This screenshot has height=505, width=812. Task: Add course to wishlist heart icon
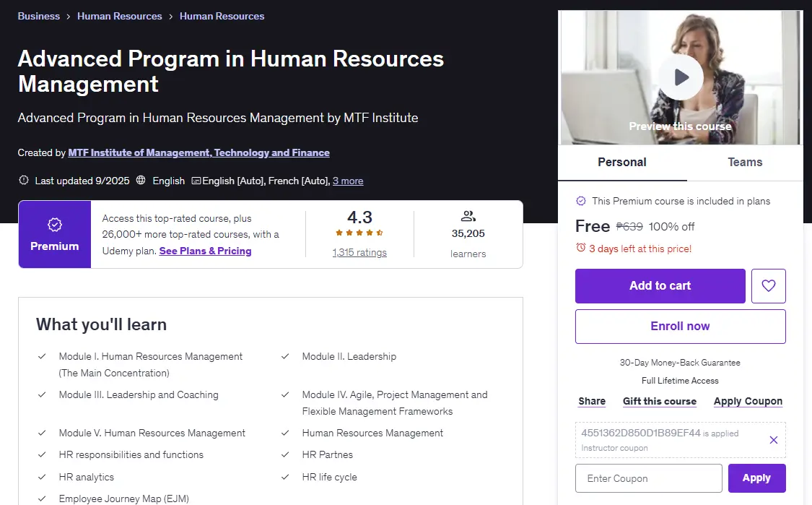[x=769, y=285]
